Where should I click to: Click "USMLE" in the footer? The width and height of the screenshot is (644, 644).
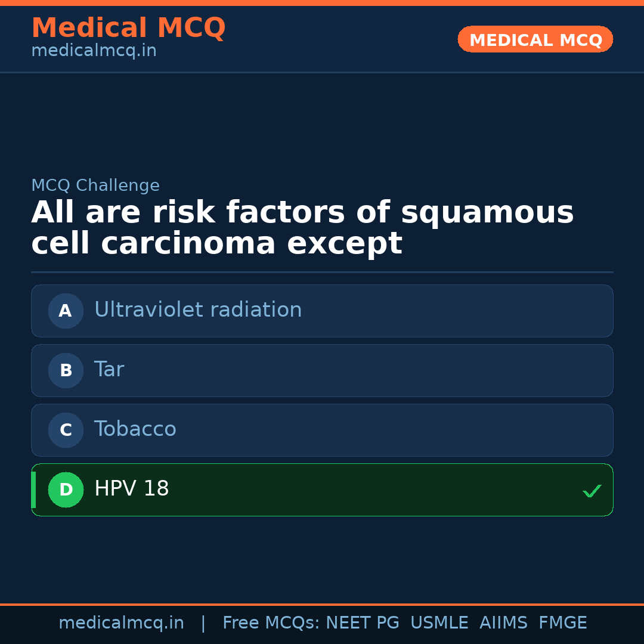439,623
